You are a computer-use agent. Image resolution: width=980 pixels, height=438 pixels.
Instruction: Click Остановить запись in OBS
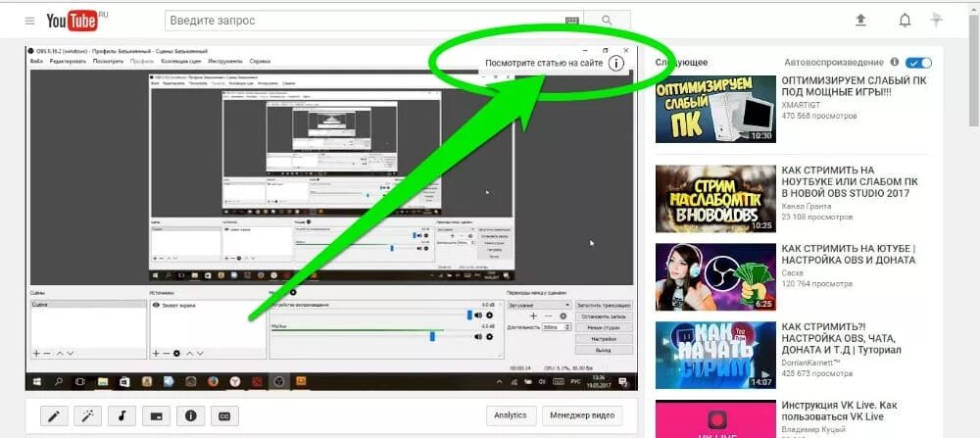603,316
